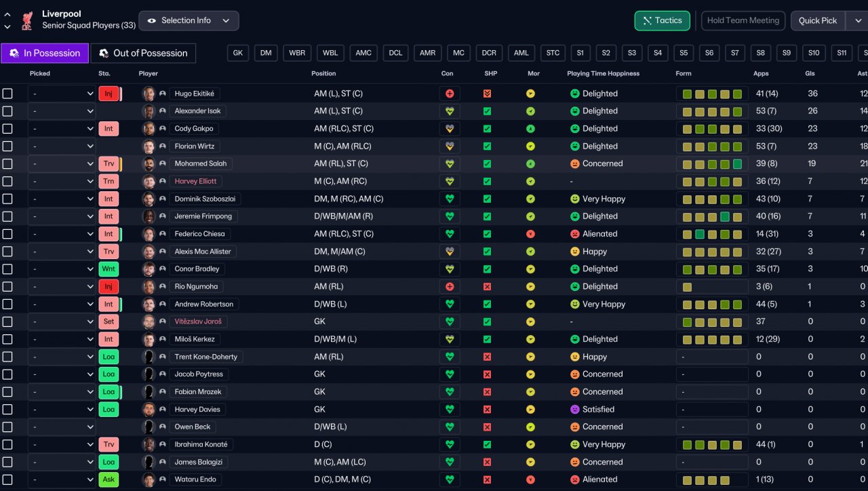868x491 pixels.
Task: Open Mohamed Salah's player name link
Action: click(201, 163)
